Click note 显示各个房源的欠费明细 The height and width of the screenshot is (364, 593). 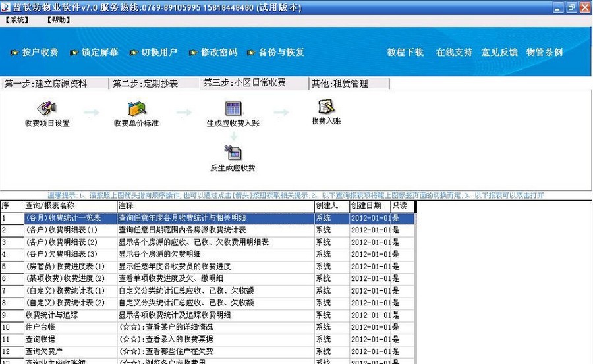pos(159,254)
